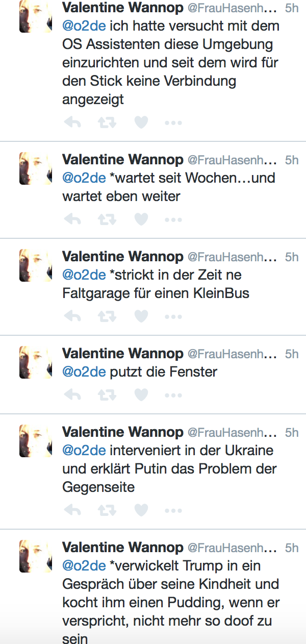The image size is (306, 644).
Task: Like the 'wartet seit Wochen' tweet
Action: (141, 219)
